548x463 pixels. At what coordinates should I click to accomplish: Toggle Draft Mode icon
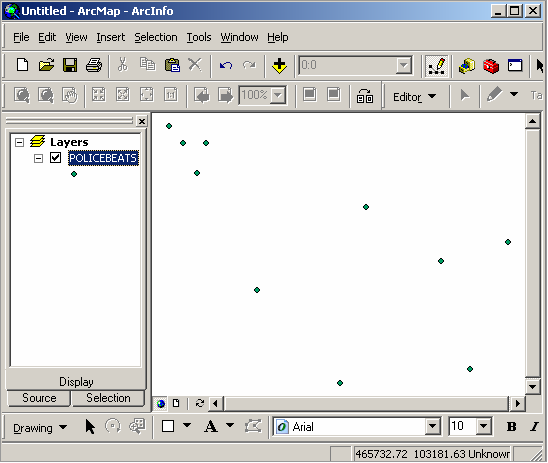tap(310, 94)
